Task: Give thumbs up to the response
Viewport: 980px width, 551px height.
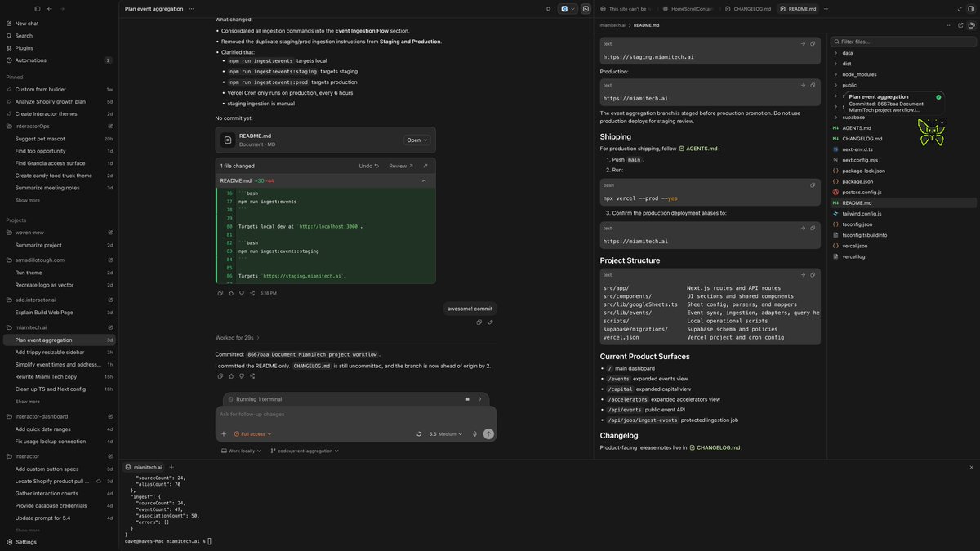Action: [231, 293]
